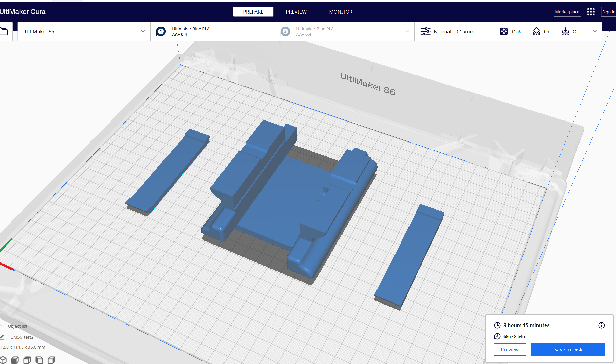The height and width of the screenshot is (364, 616).
Task: Click the 68g · 8.64m material estimate
Action: [x=515, y=336]
